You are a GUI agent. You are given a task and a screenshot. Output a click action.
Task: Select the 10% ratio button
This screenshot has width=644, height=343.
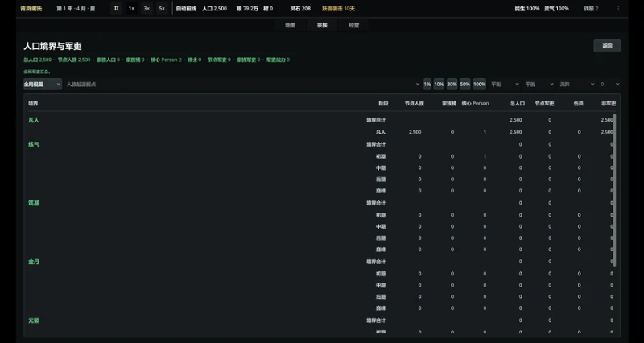[439, 84]
